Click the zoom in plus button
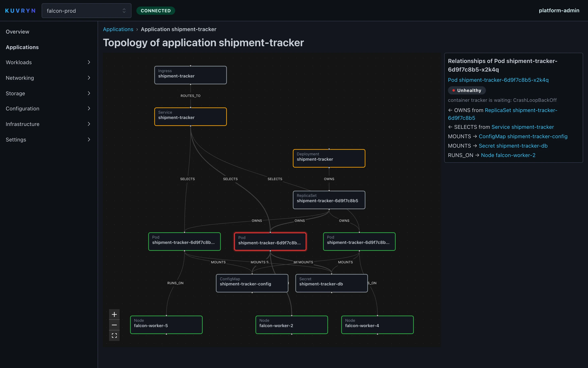This screenshot has width=588, height=368. coord(114,314)
